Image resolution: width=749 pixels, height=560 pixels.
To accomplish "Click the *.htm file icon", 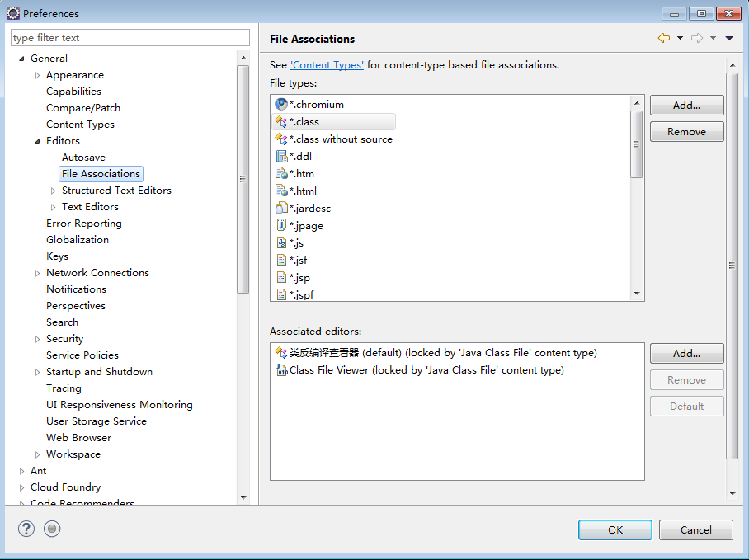I will click(x=281, y=174).
